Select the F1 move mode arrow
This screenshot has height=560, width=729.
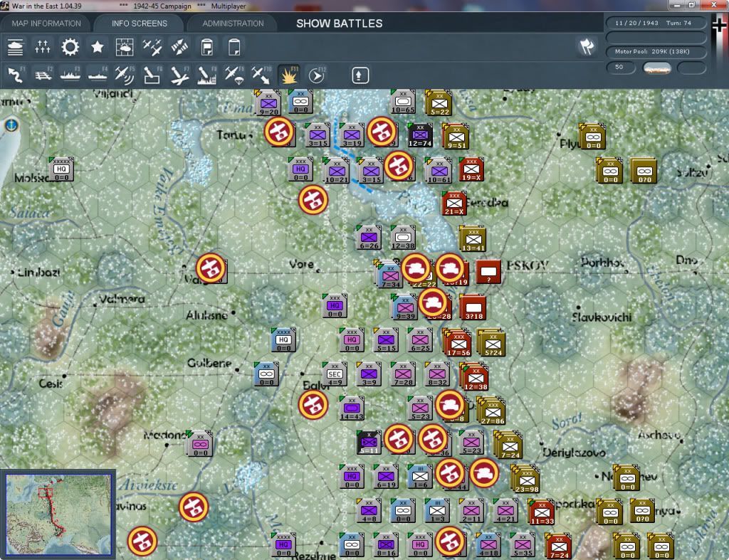(16, 75)
